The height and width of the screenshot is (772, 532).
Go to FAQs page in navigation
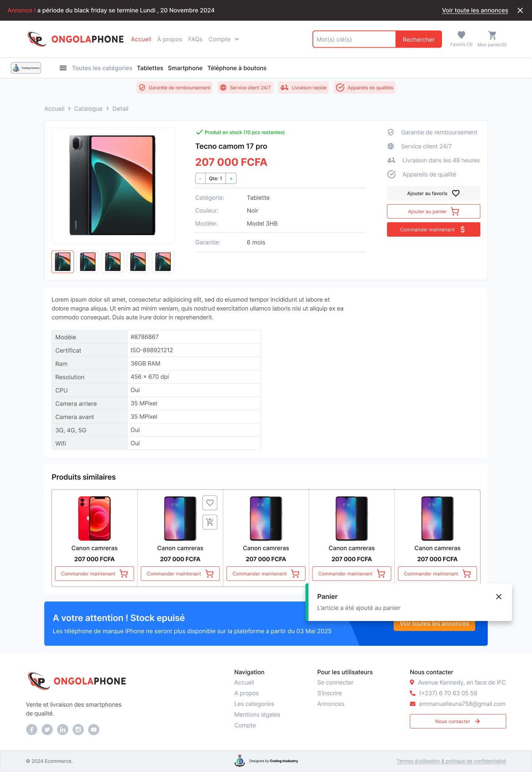pyautogui.click(x=195, y=39)
